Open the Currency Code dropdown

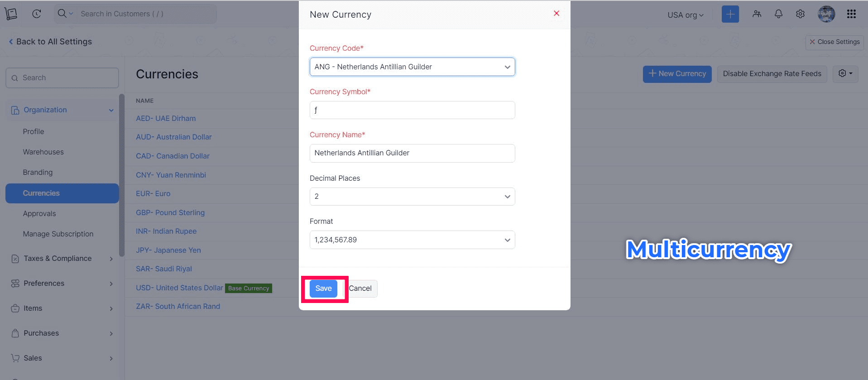(412, 67)
